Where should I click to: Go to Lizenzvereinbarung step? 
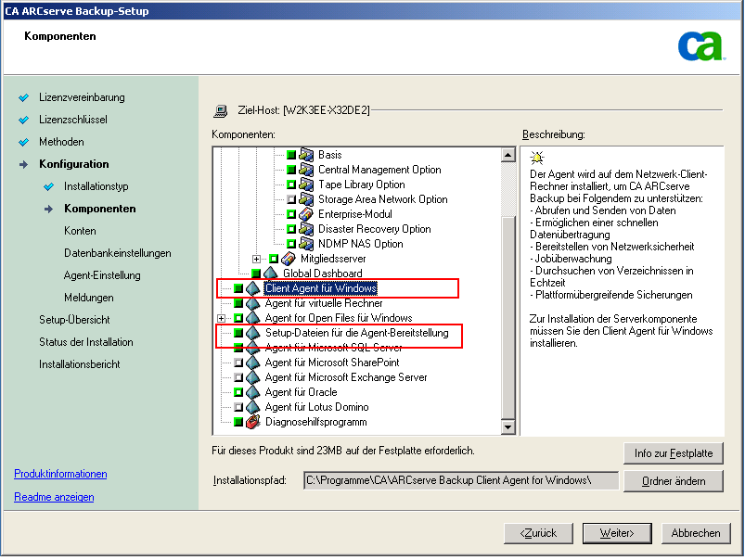pyautogui.click(x=82, y=97)
